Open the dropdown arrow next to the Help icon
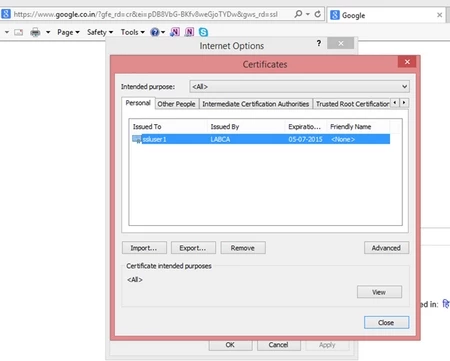 pos(163,32)
